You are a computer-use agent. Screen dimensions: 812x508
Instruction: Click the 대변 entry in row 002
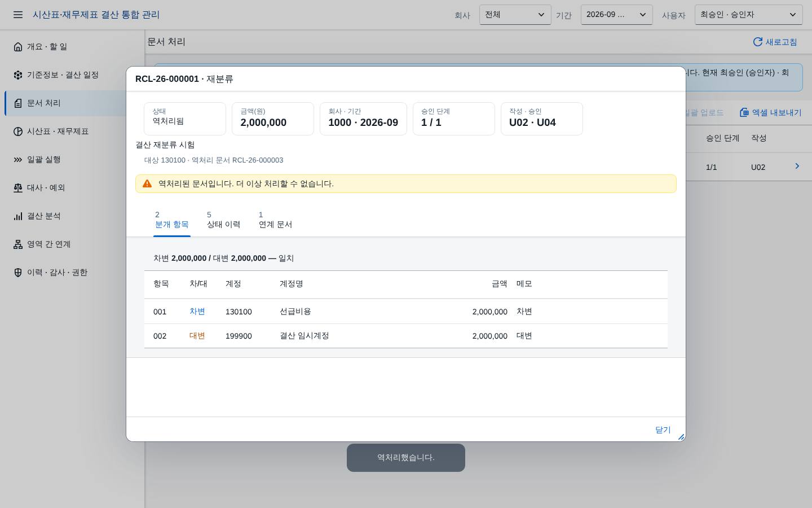197,336
